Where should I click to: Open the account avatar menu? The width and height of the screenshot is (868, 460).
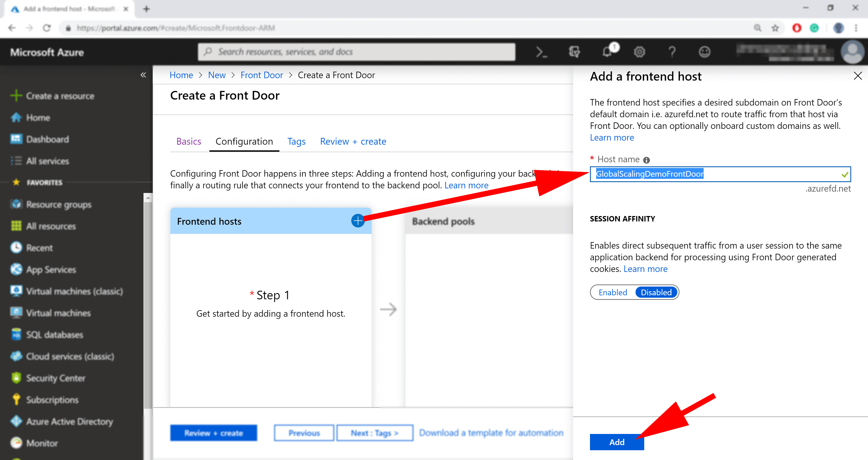tap(853, 52)
